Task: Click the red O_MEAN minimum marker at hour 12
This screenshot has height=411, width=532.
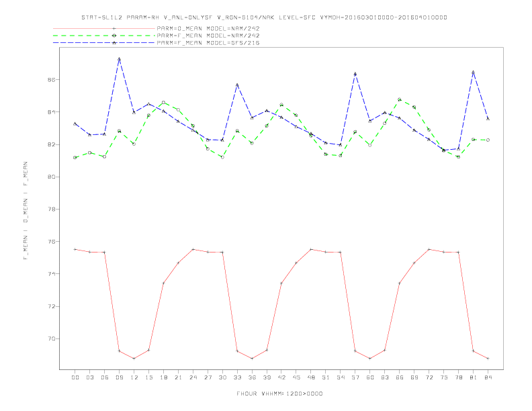Action: pyautogui.click(x=134, y=359)
